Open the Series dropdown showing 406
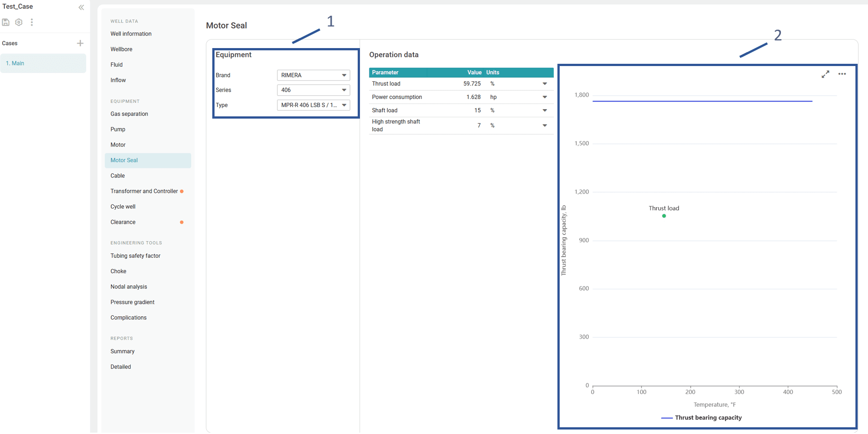868x434 pixels. coord(313,90)
